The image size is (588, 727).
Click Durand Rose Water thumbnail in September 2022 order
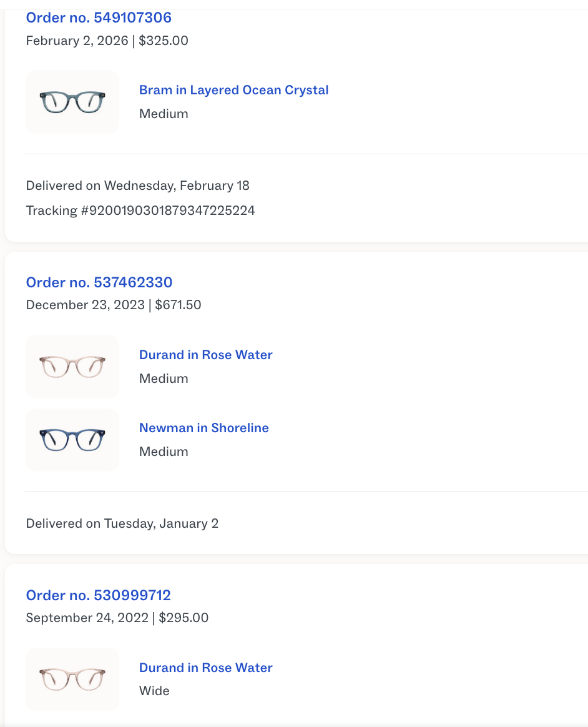(72, 680)
